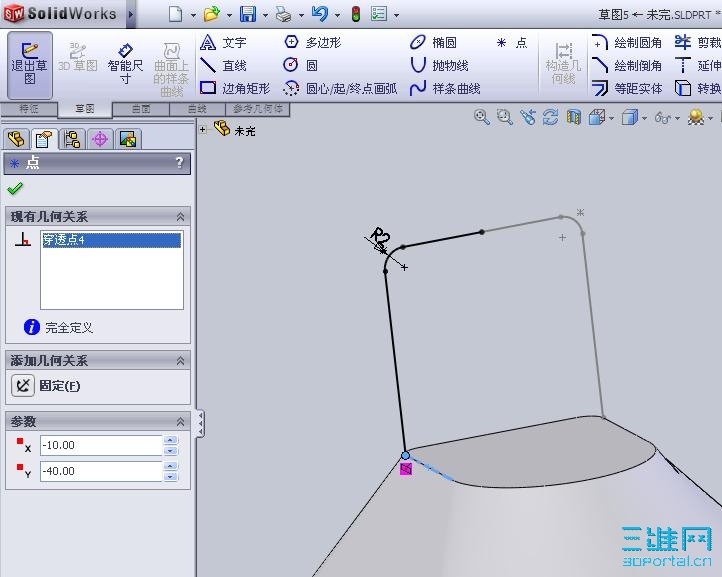Viewport: 722px width, 577px height.
Task: Select the Point (点) tool in ribbon
Action: point(512,43)
